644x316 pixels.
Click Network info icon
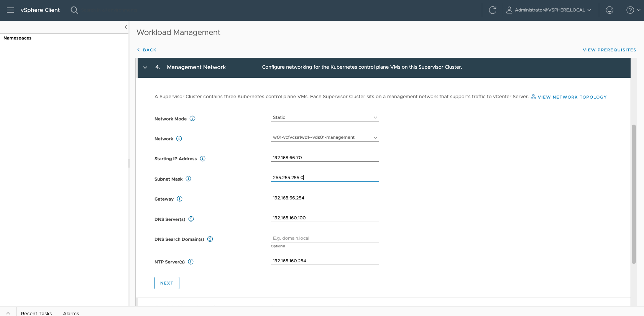179,138
